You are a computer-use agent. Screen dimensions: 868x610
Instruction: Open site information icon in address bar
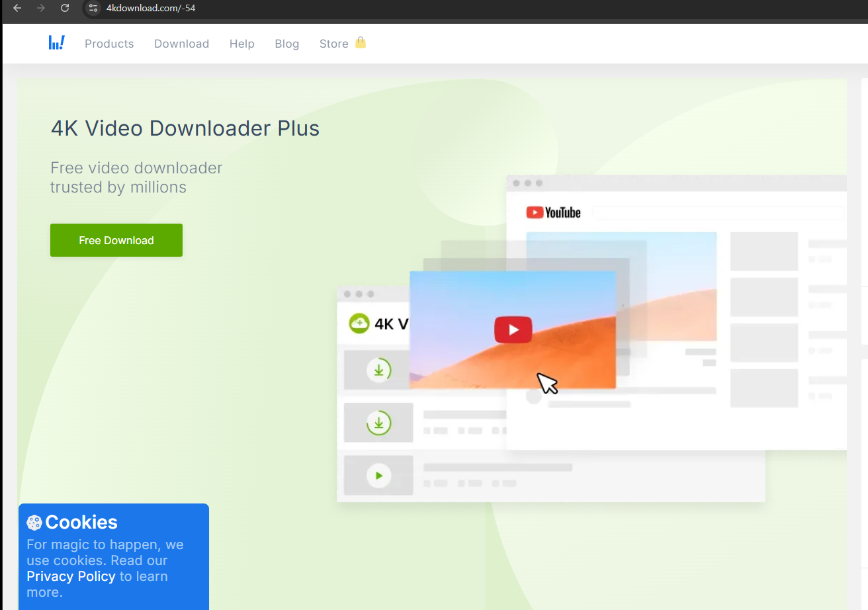coord(93,8)
